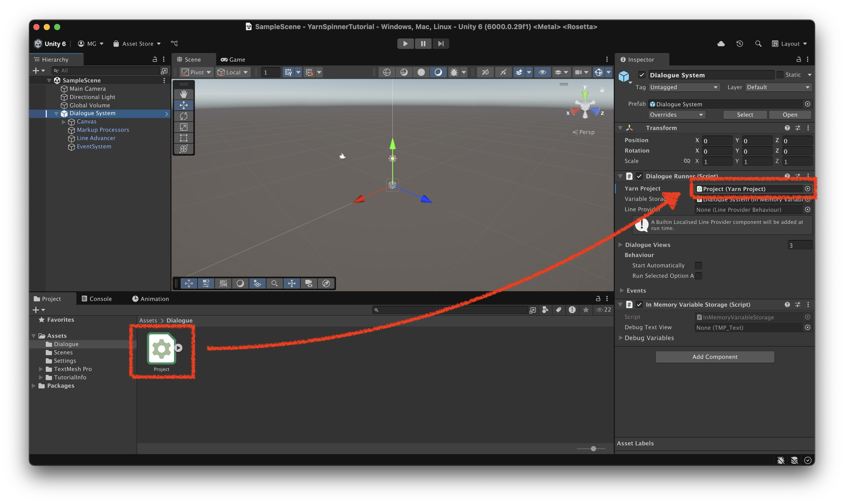Click the Pause button
The image size is (844, 504).
click(x=423, y=43)
